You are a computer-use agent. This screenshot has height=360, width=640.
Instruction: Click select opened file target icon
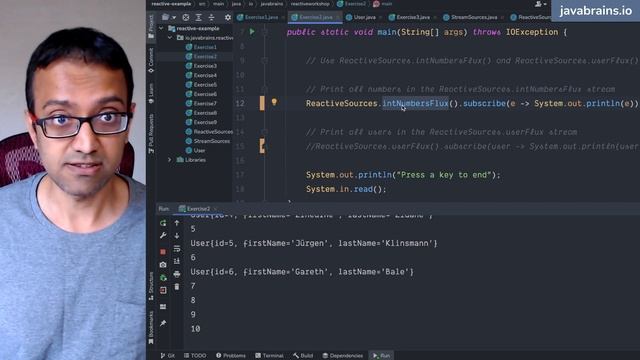(186, 17)
